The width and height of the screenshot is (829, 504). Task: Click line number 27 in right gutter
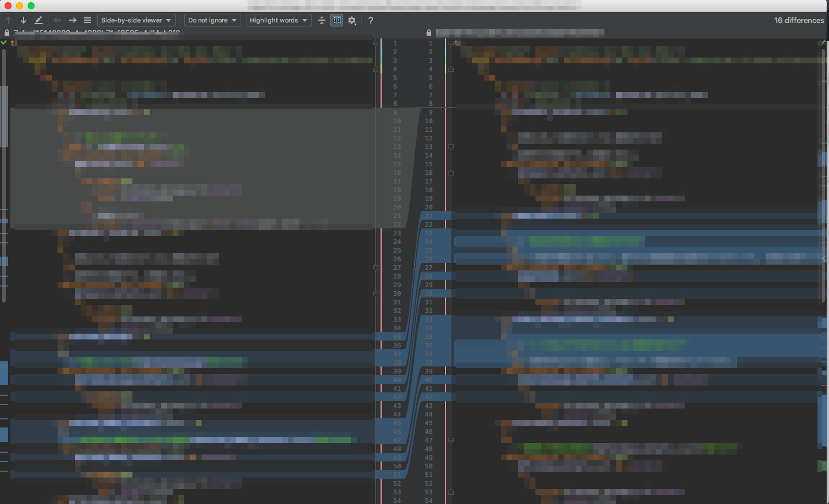pyautogui.click(x=429, y=268)
